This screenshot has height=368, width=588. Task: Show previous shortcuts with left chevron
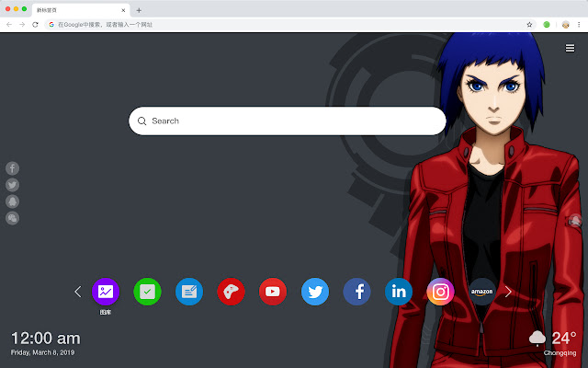77,292
